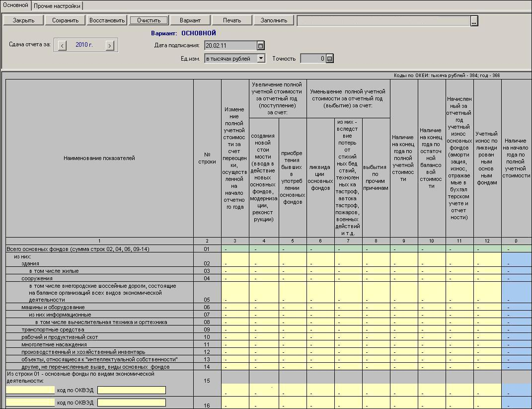Open the calendar picker for signing date
The image size is (532, 409).
pyautogui.click(x=261, y=46)
